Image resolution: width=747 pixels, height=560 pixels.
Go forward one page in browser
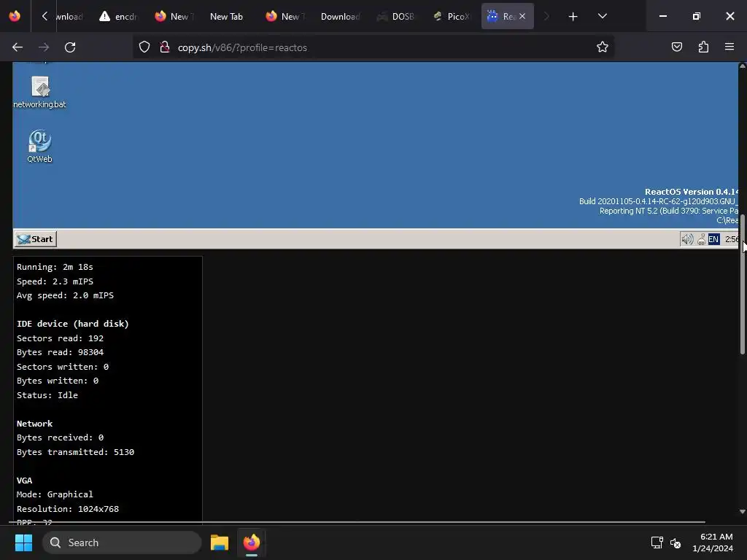click(x=44, y=47)
